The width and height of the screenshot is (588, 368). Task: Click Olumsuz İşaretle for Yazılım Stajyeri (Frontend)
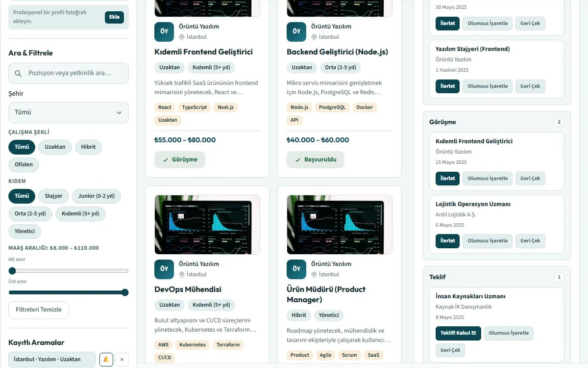tap(488, 86)
